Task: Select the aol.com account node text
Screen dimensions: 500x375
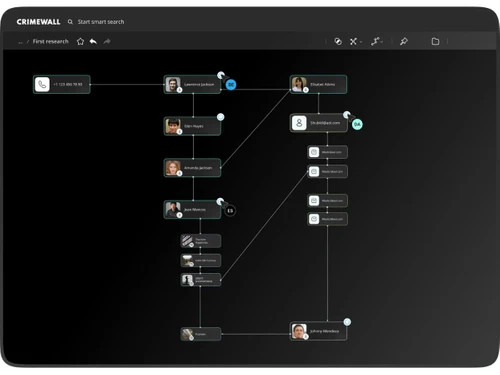Action: 325,123
